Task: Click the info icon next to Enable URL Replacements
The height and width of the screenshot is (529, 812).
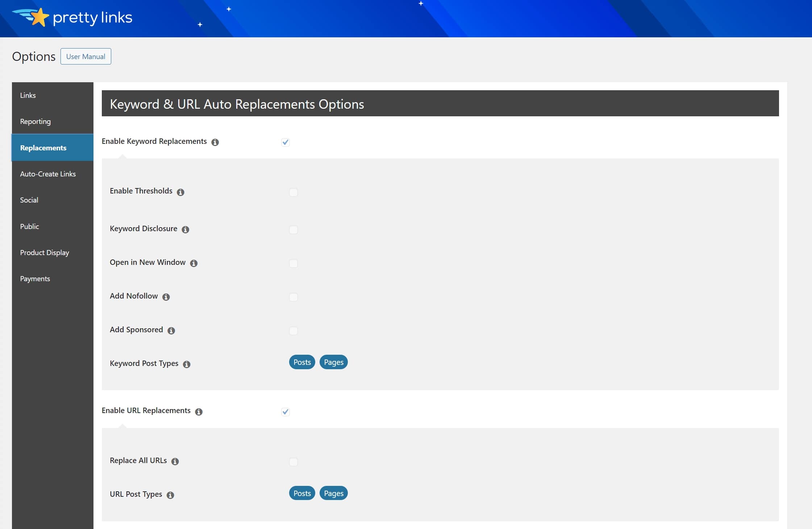Action: (x=199, y=411)
